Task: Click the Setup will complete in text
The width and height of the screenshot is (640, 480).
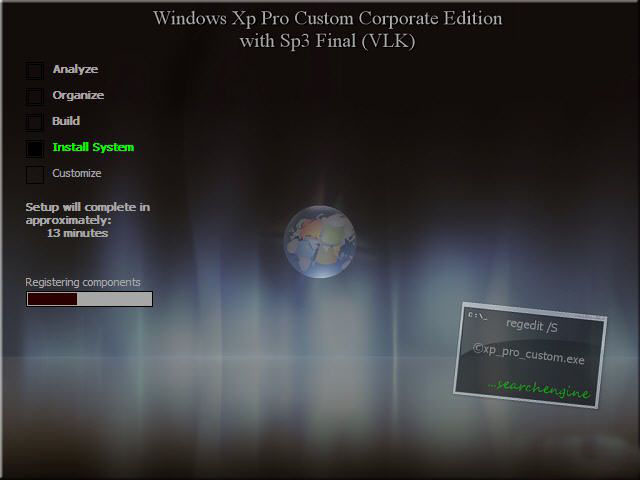Action: [88, 207]
